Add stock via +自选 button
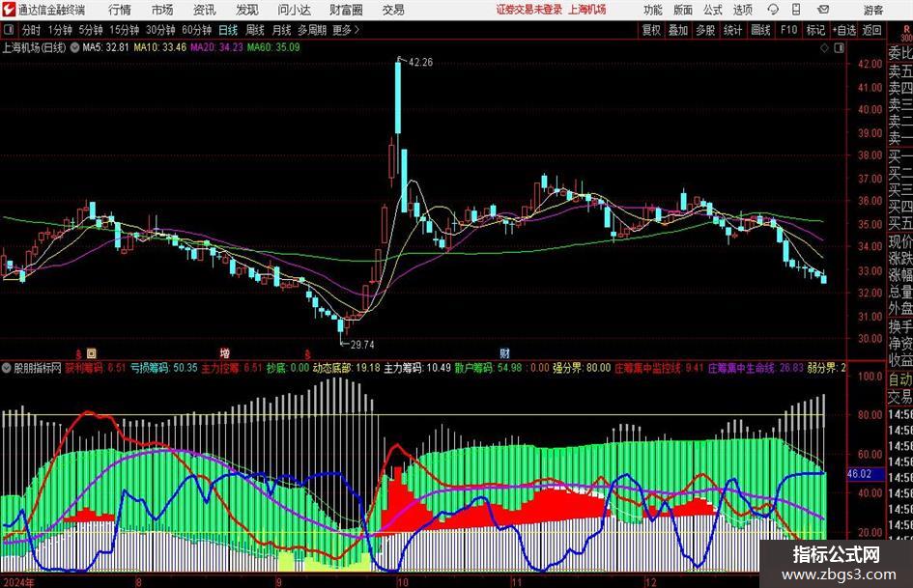 point(844,30)
